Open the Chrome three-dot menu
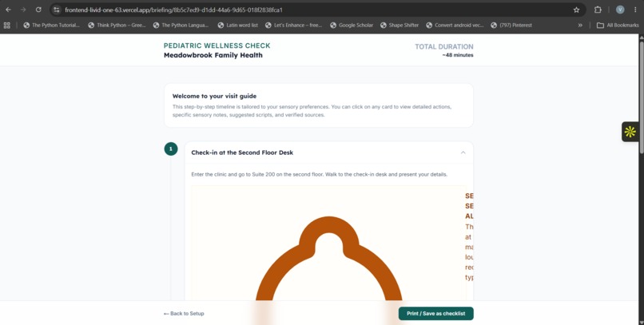Viewport: 644px width, 325px height. tap(635, 10)
